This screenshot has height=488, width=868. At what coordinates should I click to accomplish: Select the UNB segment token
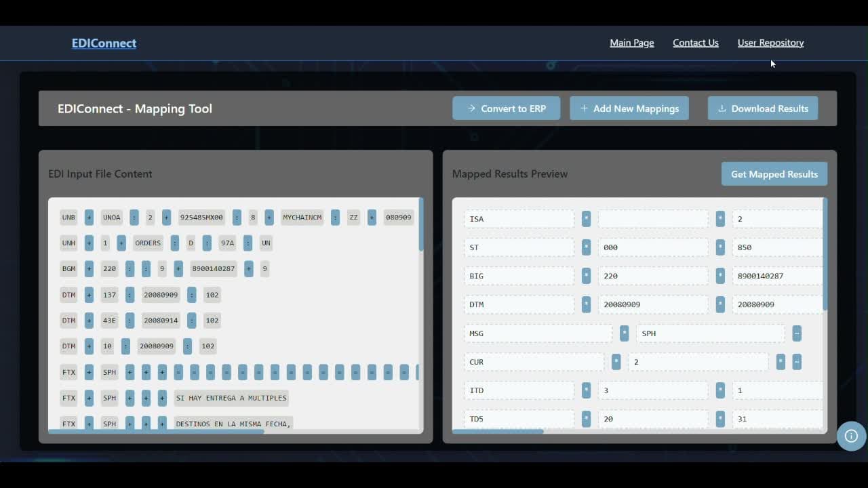pos(68,218)
